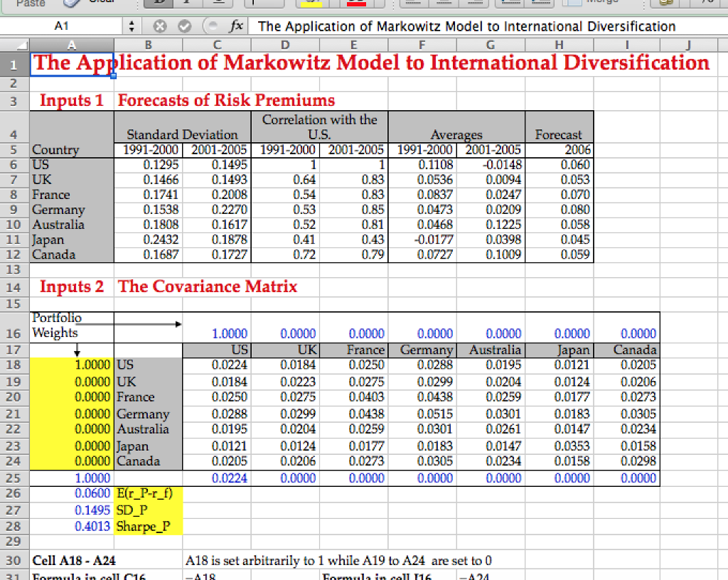Open the Formula Builder with the fx icon
This screenshot has width=728, height=580.
point(235,26)
